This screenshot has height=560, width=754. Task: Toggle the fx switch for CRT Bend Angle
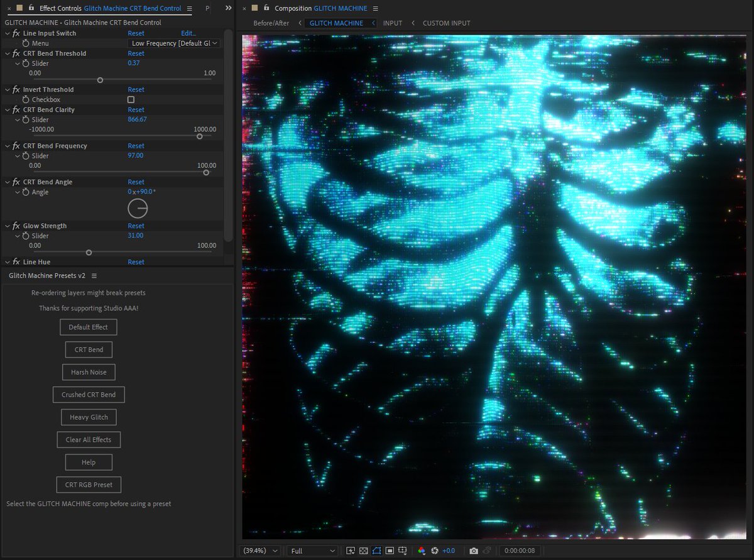point(16,182)
